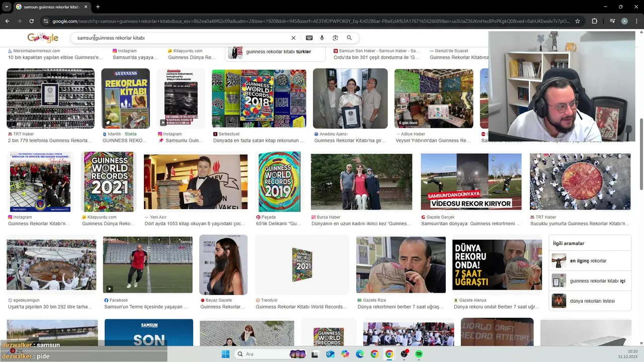The image size is (644, 362).
Task: Open the egedeyenigun Uşak tarhana thumbnail
Action: 51,264
